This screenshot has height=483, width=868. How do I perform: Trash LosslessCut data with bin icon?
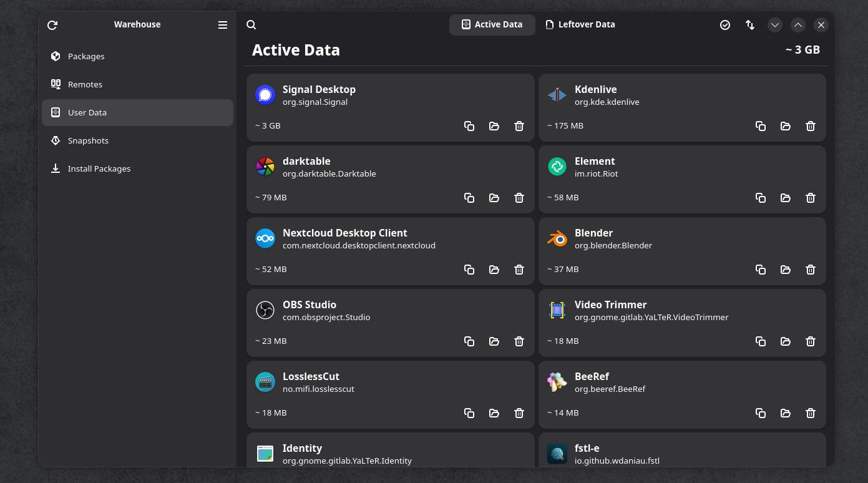[519, 413]
